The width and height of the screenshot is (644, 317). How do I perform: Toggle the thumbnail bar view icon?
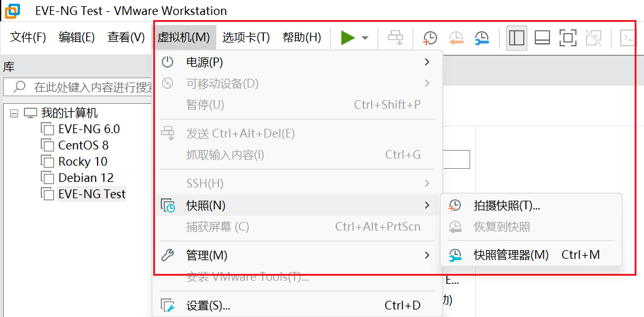[x=542, y=38]
